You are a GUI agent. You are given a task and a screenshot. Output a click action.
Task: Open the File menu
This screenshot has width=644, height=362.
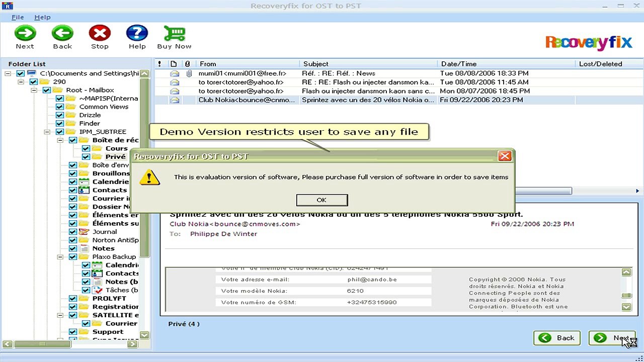click(x=18, y=17)
